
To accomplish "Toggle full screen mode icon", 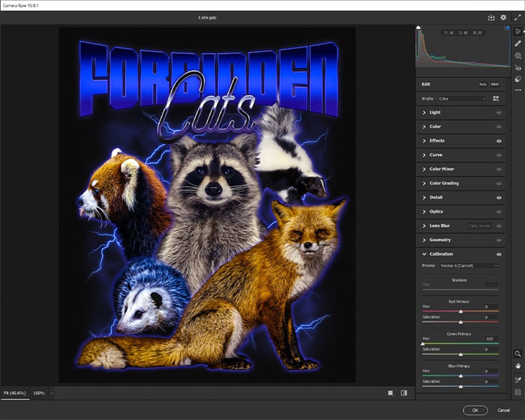I will 518,18.
